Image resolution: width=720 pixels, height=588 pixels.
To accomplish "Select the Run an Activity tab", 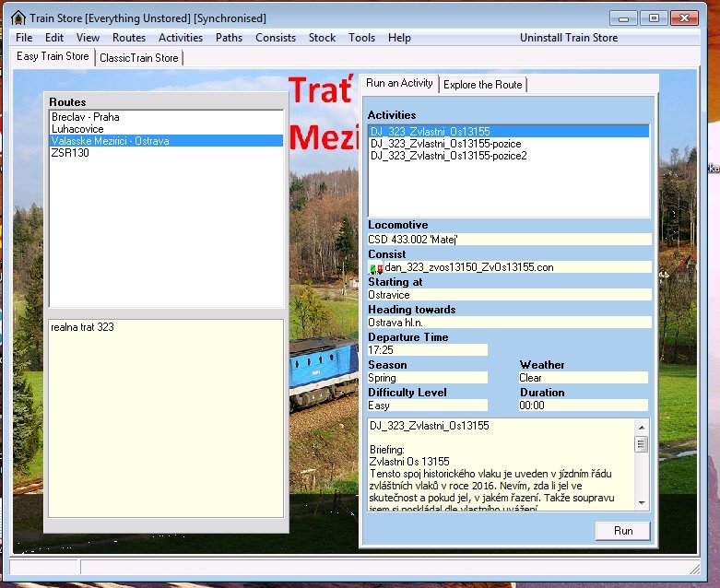I will (399, 83).
